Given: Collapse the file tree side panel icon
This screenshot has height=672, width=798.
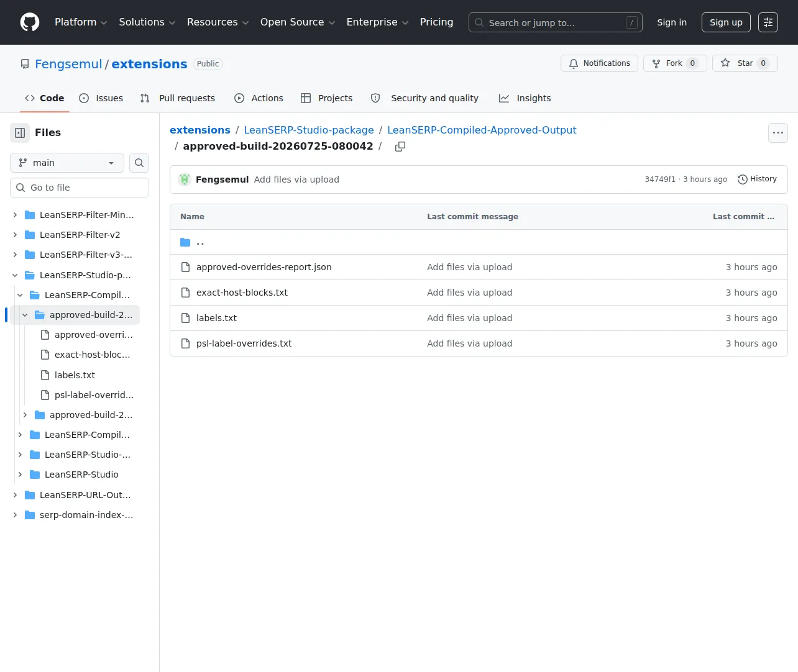Looking at the screenshot, I should [x=20, y=133].
